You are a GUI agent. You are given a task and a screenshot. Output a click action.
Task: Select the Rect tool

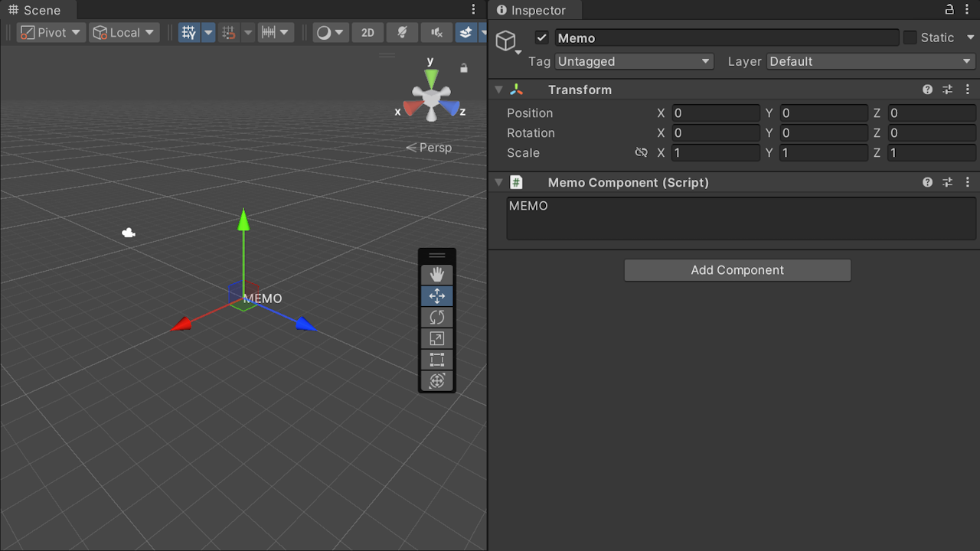coord(436,360)
